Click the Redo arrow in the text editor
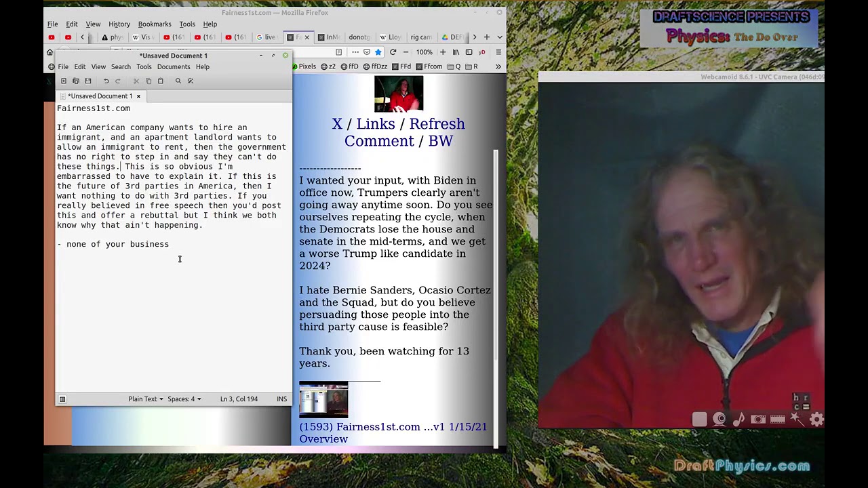The height and width of the screenshot is (488, 868). 117,81
